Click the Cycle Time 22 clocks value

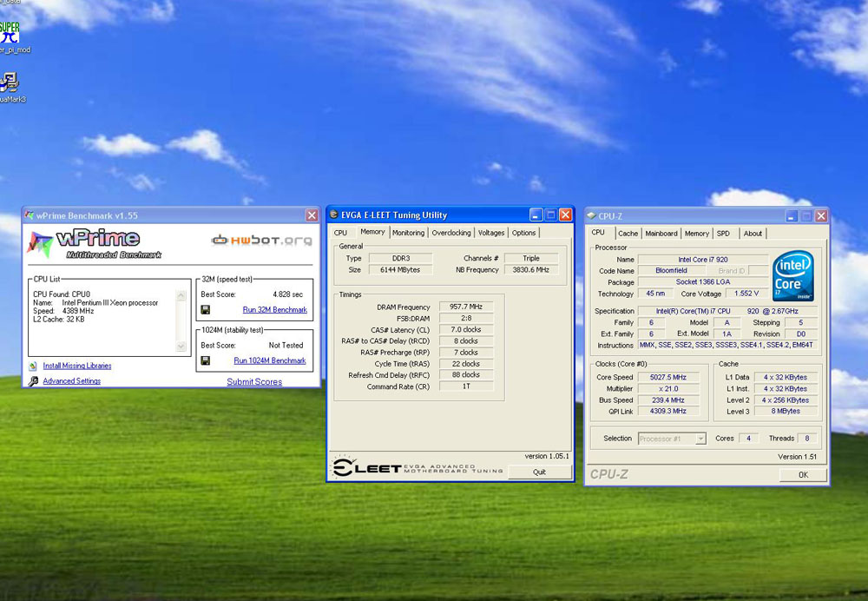(466, 364)
